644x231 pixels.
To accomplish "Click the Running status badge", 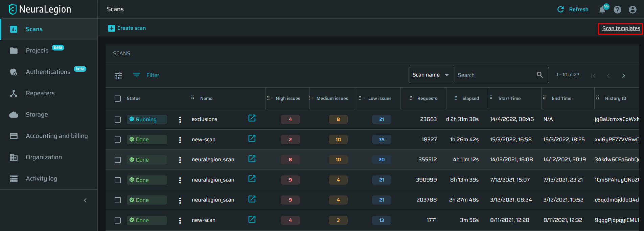I will 147,119.
